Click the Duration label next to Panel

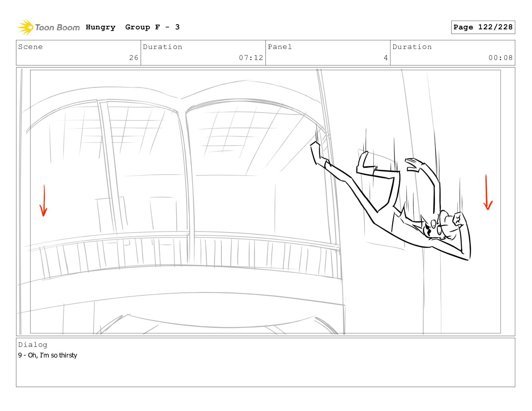412,47
